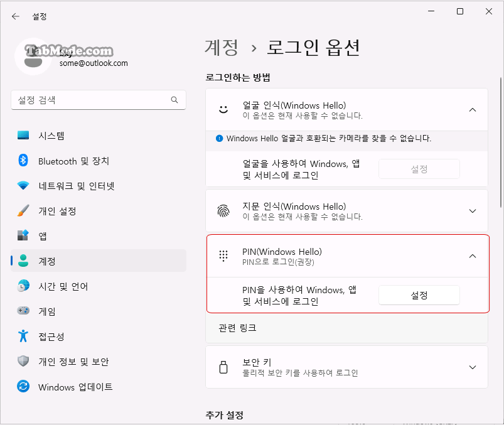
Task: Click the fingerprint icon
Action: click(223, 211)
